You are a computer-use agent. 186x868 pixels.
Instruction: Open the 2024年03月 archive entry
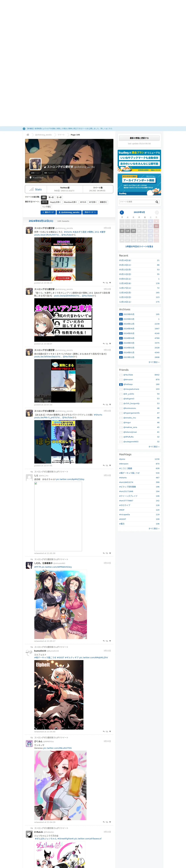pyautogui.click(x=129, y=343)
